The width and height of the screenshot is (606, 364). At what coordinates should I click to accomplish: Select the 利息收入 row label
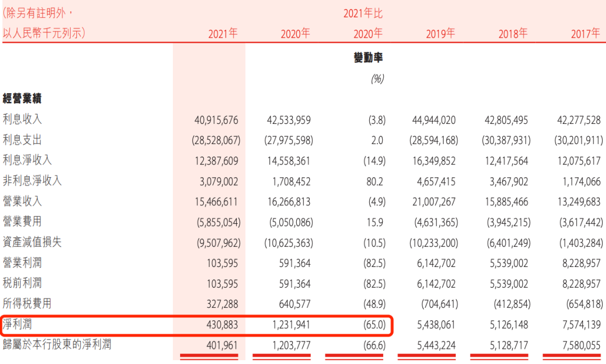point(23,119)
